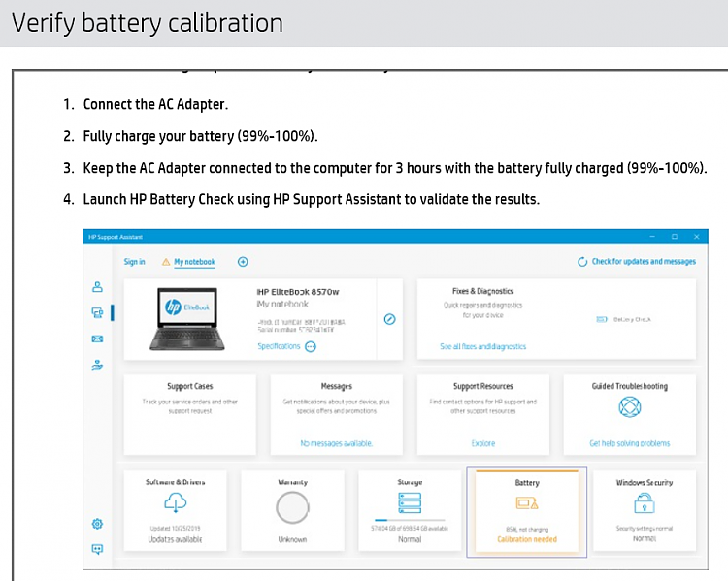Open the Messages envelope sidebar icon
Viewport: 728px width, 581px height.
point(97,339)
